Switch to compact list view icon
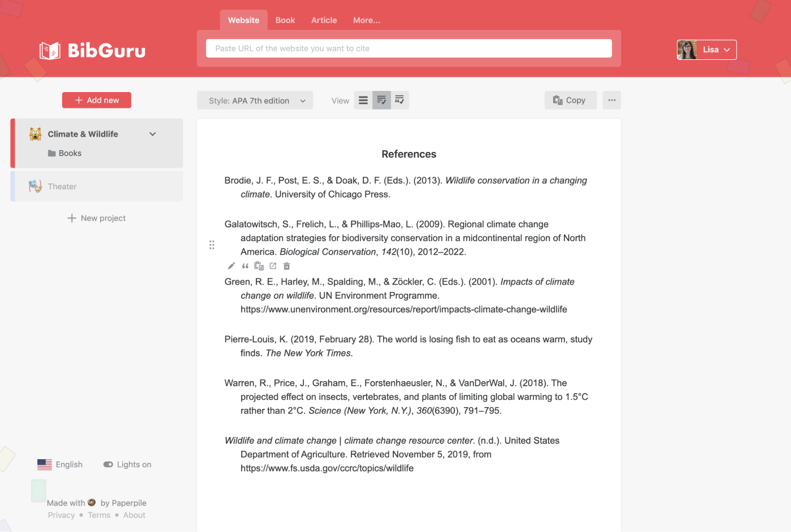The height and width of the screenshot is (532, 791). pyautogui.click(x=363, y=100)
